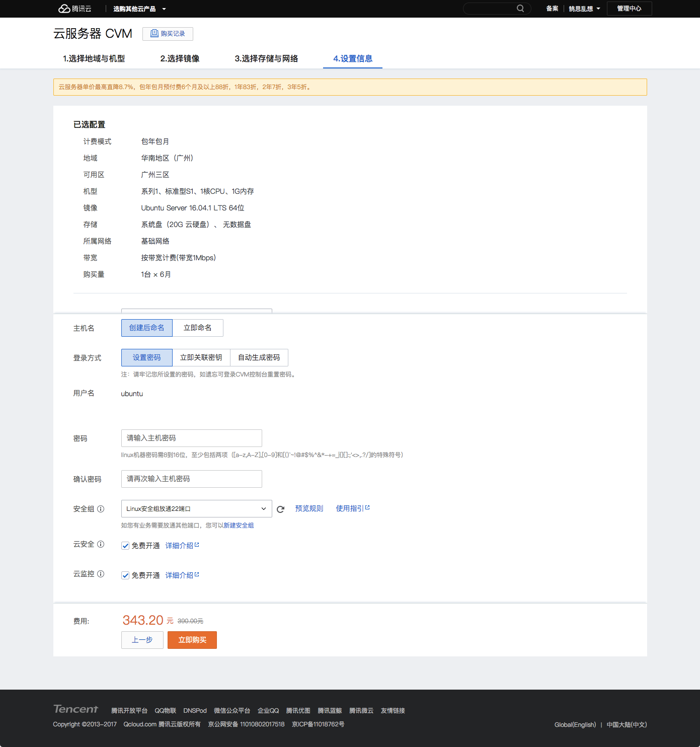Open DNSPod footer link

click(x=195, y=711)
